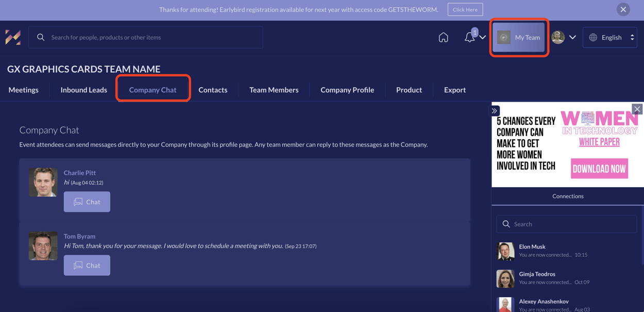The height and width of the screenshot is (312, 644).
Task: Click the My Team button
Action: [x=519, y=37]
